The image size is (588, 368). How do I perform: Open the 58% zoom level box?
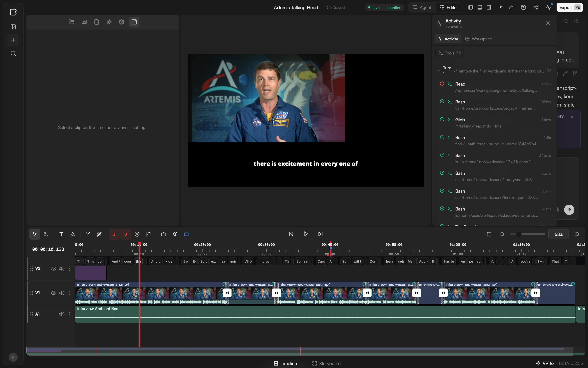(x=558, y=234)
